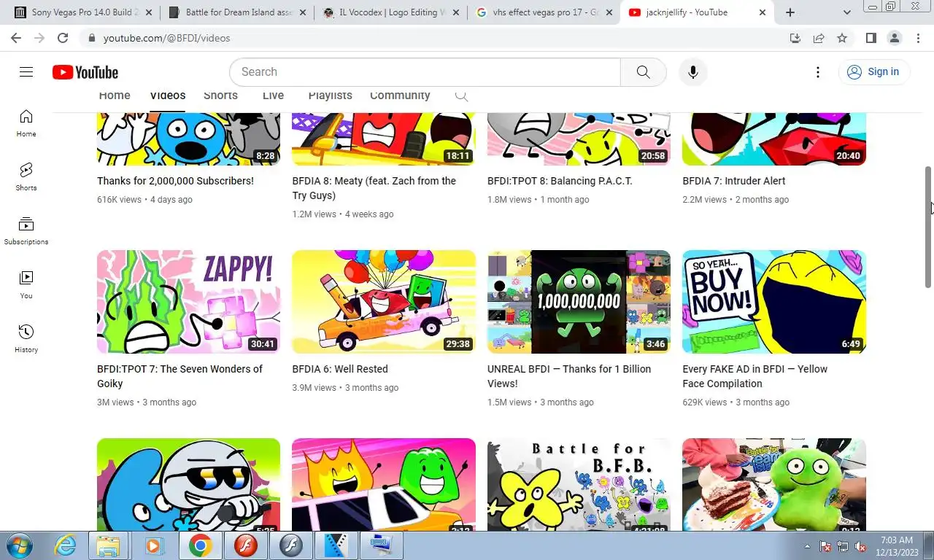The image size is (934, 560).
Task: Open BFDIA 8: Meaty video title
Action: pyautogui.click(x=374, y=188)
